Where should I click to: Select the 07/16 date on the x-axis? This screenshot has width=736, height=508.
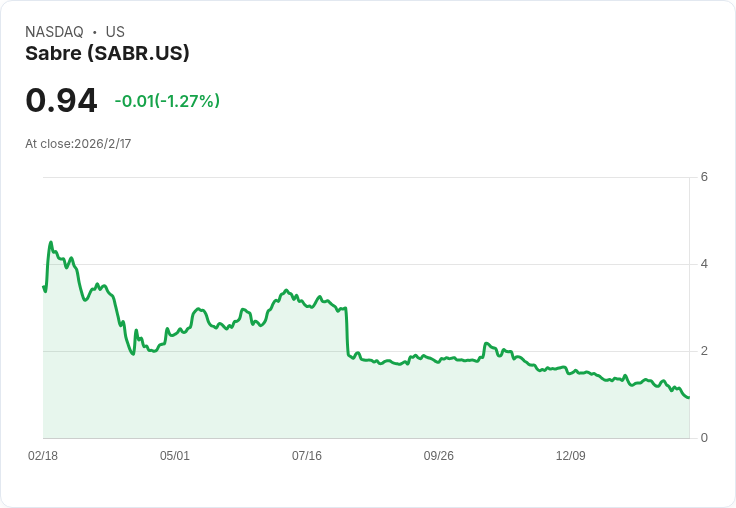307,456
